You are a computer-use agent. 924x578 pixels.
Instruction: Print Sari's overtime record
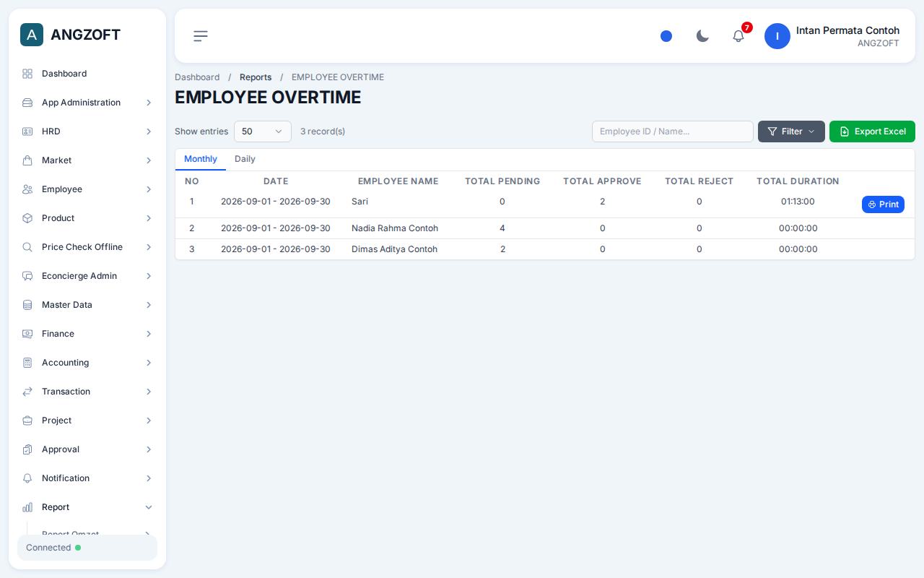883,204
